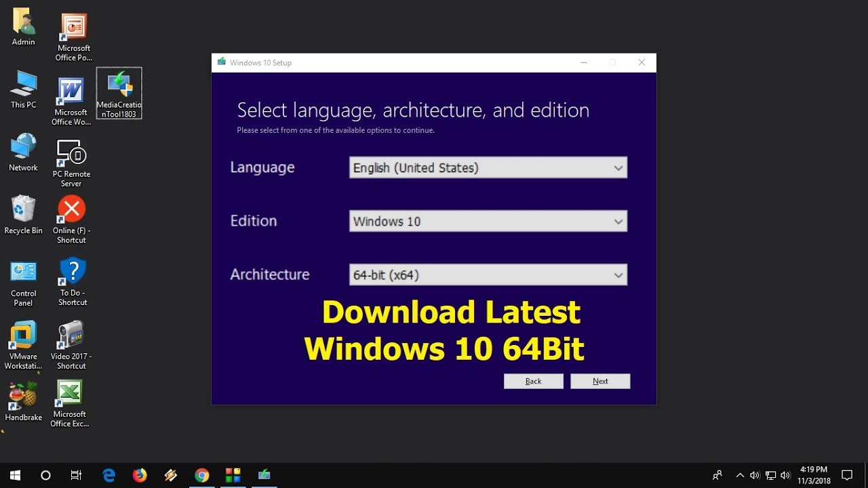
Task: Open the People icon in system tray
Action: click(717, 475)
